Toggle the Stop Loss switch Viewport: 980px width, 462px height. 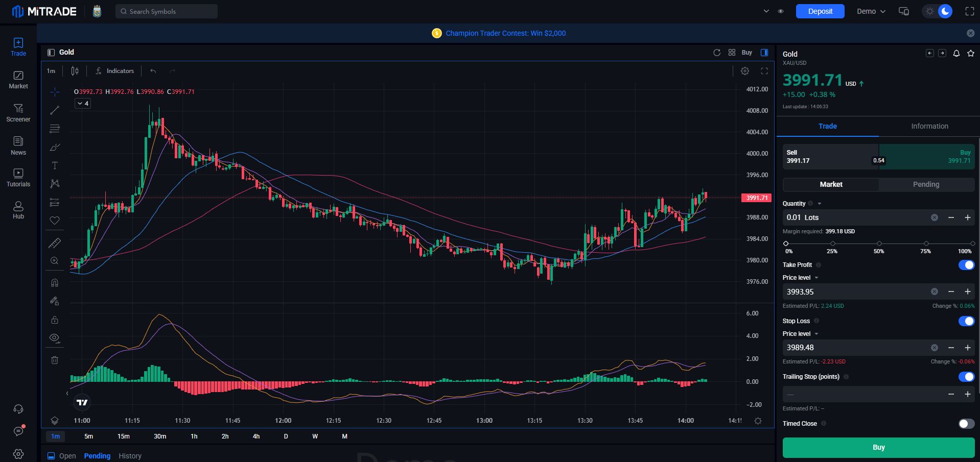click(x=966, y=321)
